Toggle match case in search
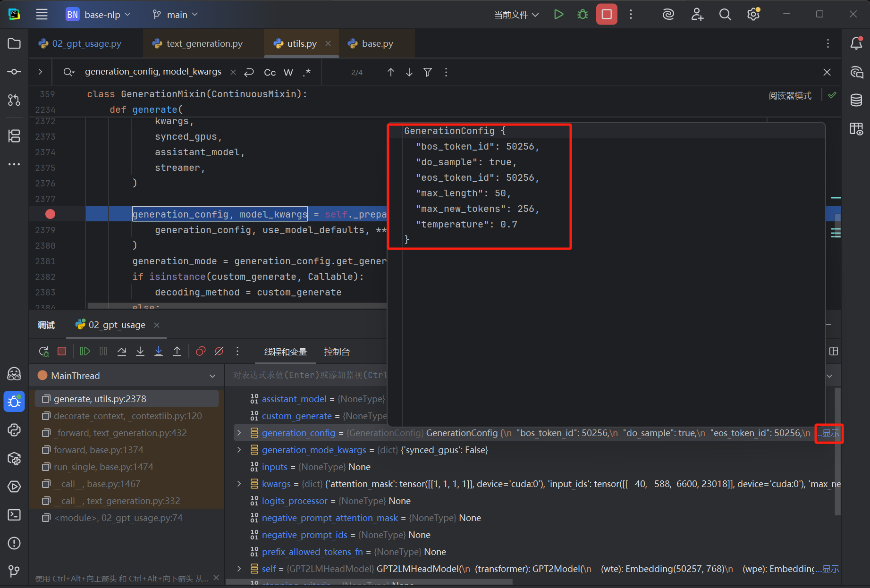Screen dimensions: 870x588 pos(270,72)
